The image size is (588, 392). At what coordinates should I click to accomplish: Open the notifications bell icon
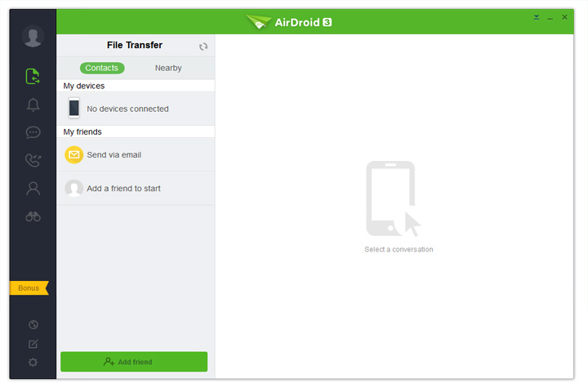33,105
